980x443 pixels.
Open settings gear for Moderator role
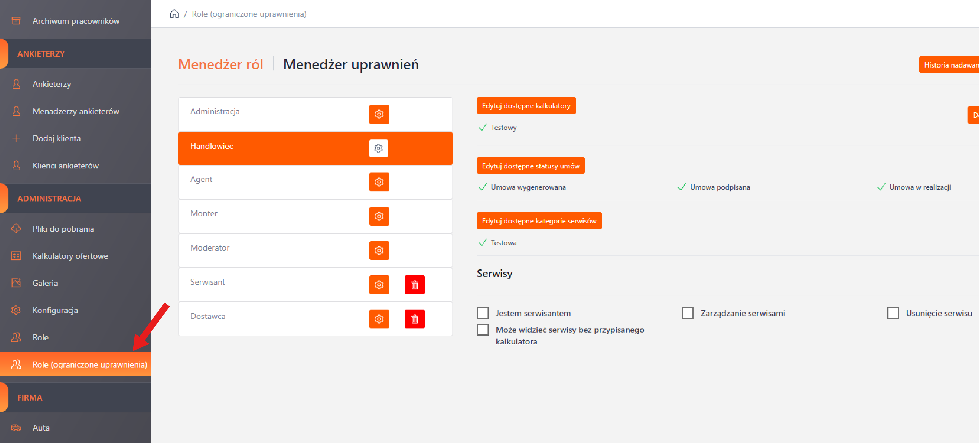coord(379,251)
